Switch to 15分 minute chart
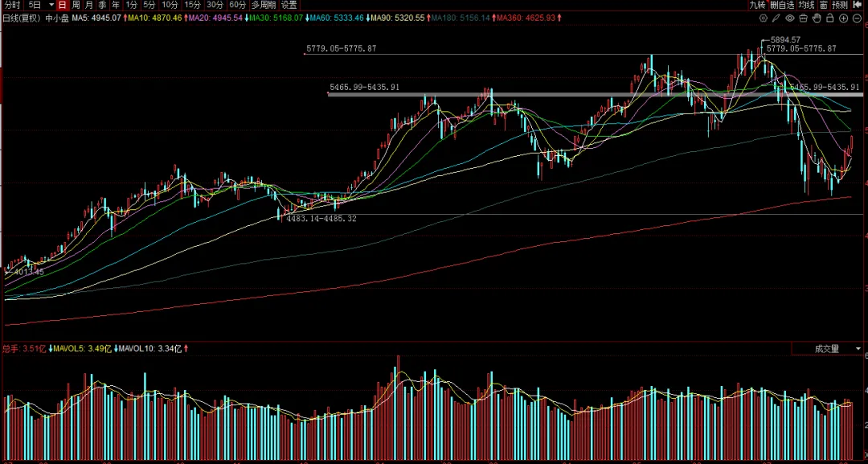Screen dimensions: 868x464 coord(192,5)
